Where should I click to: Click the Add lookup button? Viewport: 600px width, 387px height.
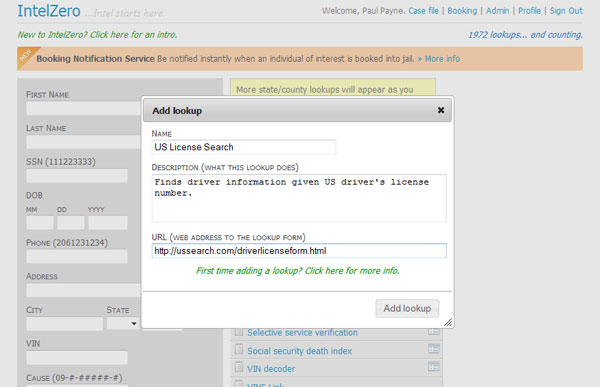[407, 309]
